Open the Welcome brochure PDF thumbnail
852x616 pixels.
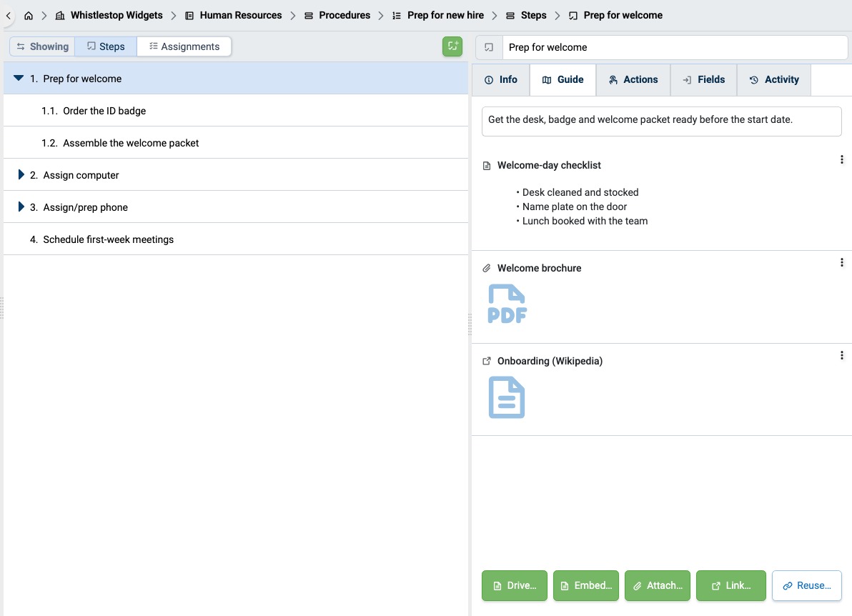(x=507, y=304)
